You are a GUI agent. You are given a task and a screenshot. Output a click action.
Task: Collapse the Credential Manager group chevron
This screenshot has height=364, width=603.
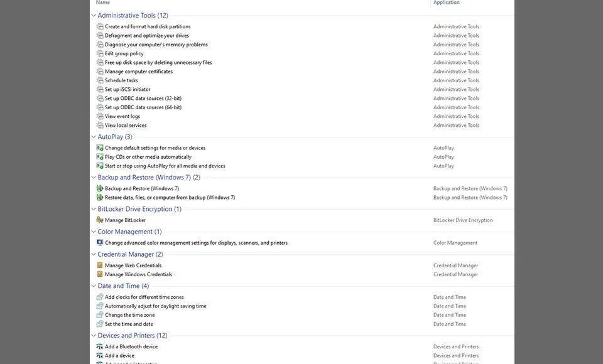94,254
